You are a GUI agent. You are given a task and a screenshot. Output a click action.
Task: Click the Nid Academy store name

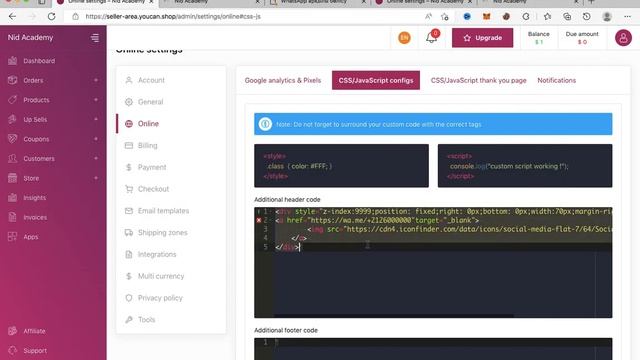[30, 38]
